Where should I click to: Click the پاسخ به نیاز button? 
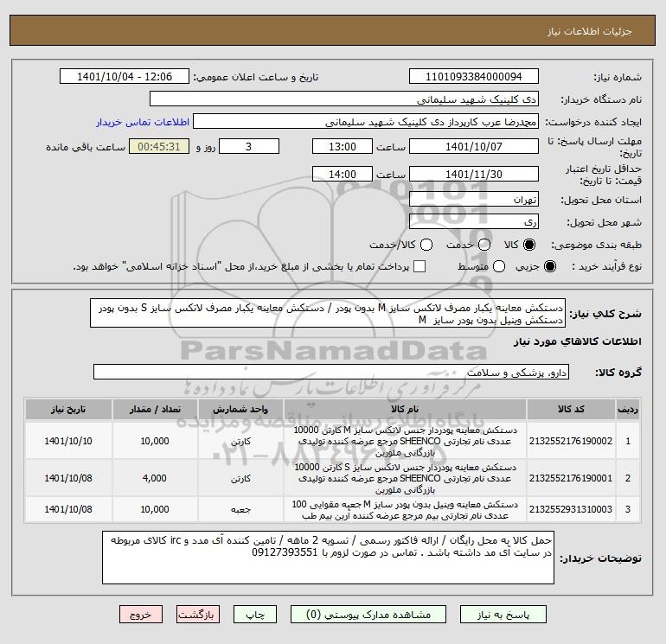tap(503, 615)
